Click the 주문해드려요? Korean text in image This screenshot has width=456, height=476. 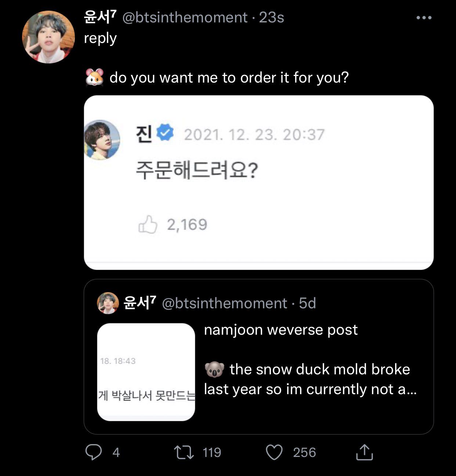point(197,171)
